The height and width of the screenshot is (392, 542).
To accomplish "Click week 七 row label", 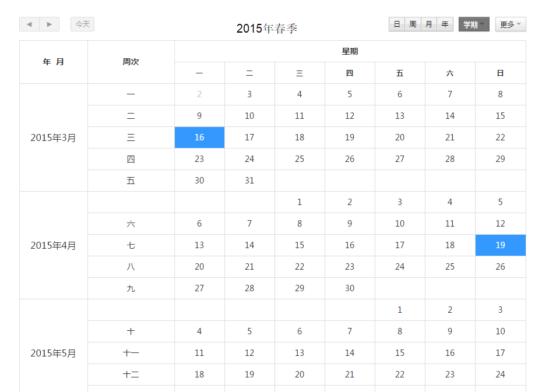I will 131,245.
